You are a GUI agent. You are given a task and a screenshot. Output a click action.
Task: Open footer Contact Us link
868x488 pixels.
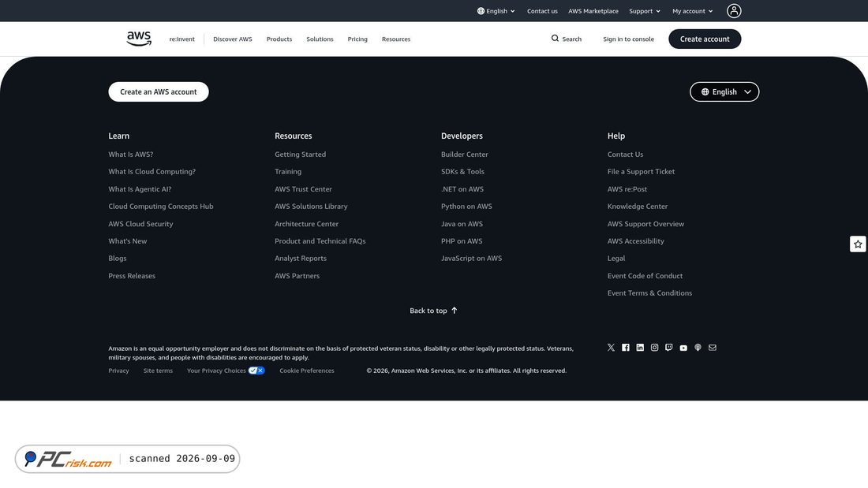625,155
